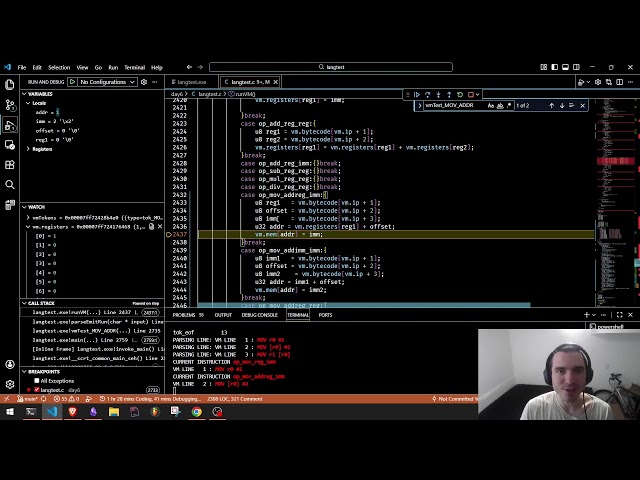Uncheck the langtest.c breakpoint checkbox
This screenshot has height=480, width=640.
[37, 390]
